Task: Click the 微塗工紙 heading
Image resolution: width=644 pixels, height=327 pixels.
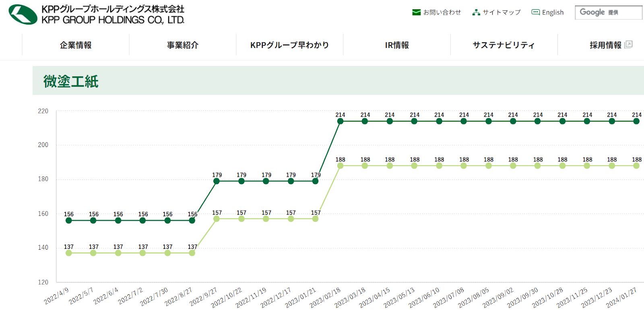Action: [71, 81]
